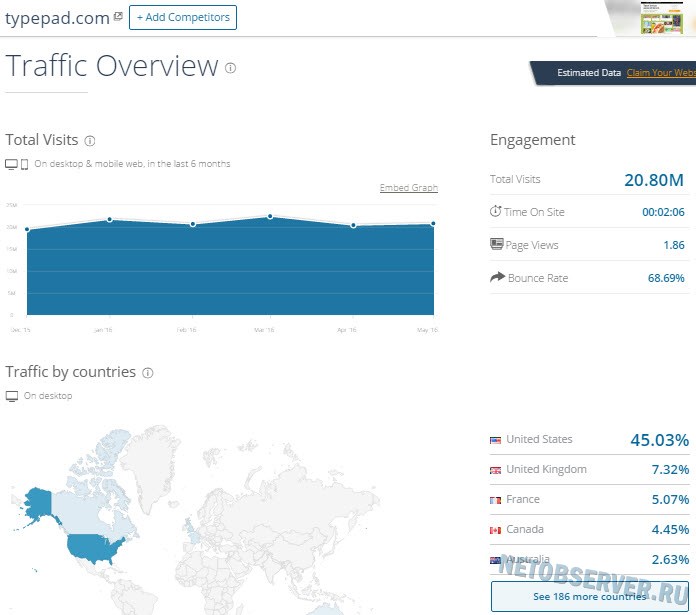
Task: Click the typepad.com domain title
Action: pyautogui.click(x=57, y=18)
